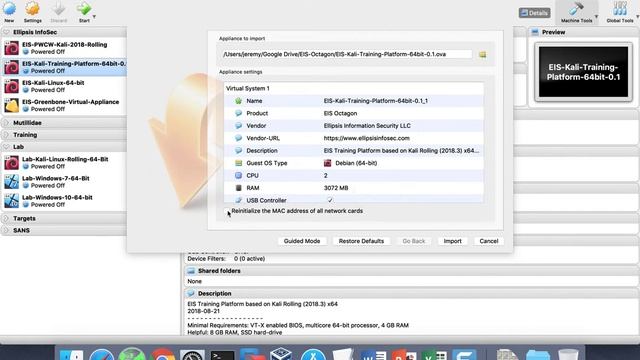Select EIS-PWCW-Kali-2018-Rolling VM
Screen dimensions: 640x360
(64, 48)
